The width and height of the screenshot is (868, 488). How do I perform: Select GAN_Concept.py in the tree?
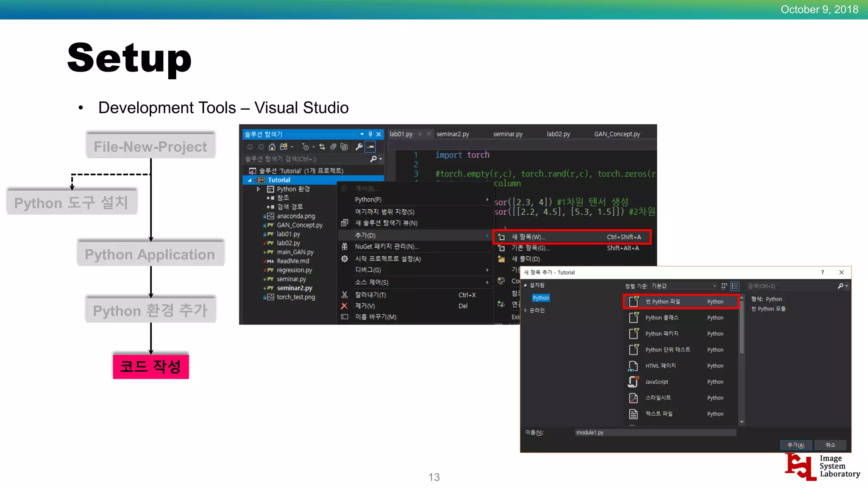[299, 225]
